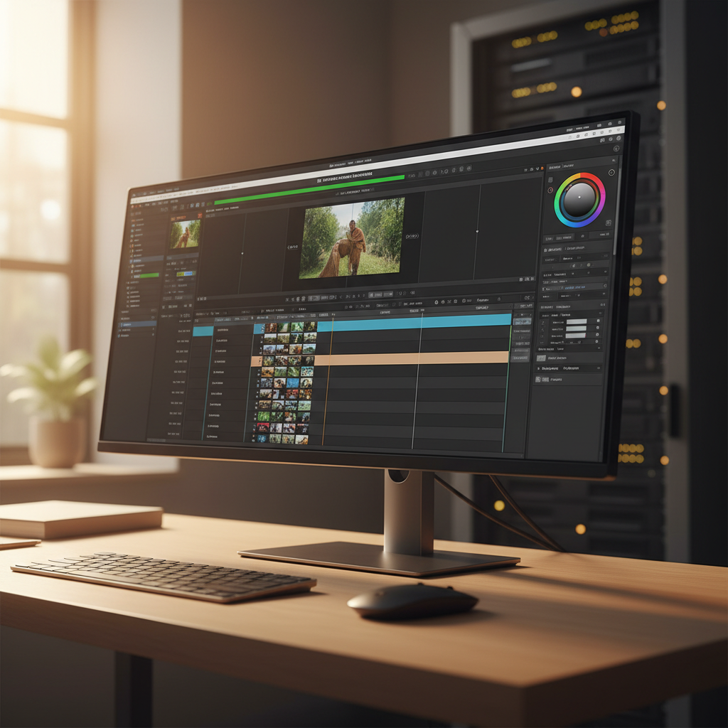
Task: Click the highlighted light-blue button right of the timeline tracks
Action: point(523,321)
